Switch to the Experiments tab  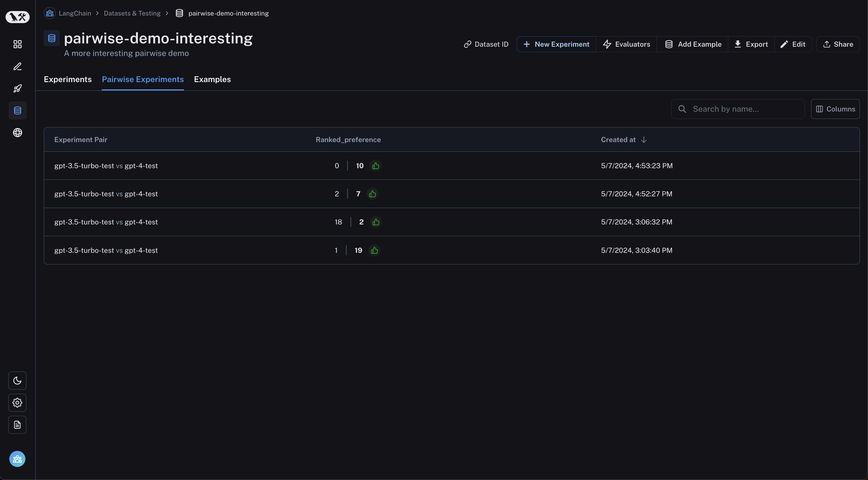click(x=67, y=79)
